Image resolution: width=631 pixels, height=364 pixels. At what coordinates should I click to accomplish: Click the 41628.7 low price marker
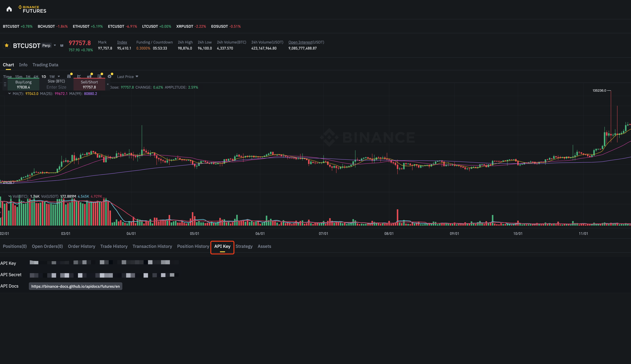point(9,183)
